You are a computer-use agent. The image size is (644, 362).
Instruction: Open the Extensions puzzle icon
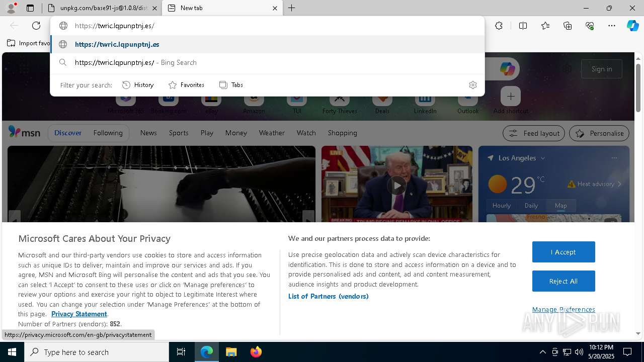pos(499,26)
